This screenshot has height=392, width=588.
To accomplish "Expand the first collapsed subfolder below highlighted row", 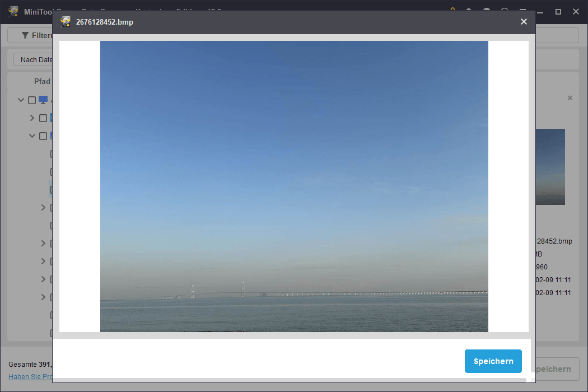I will 44,207.
